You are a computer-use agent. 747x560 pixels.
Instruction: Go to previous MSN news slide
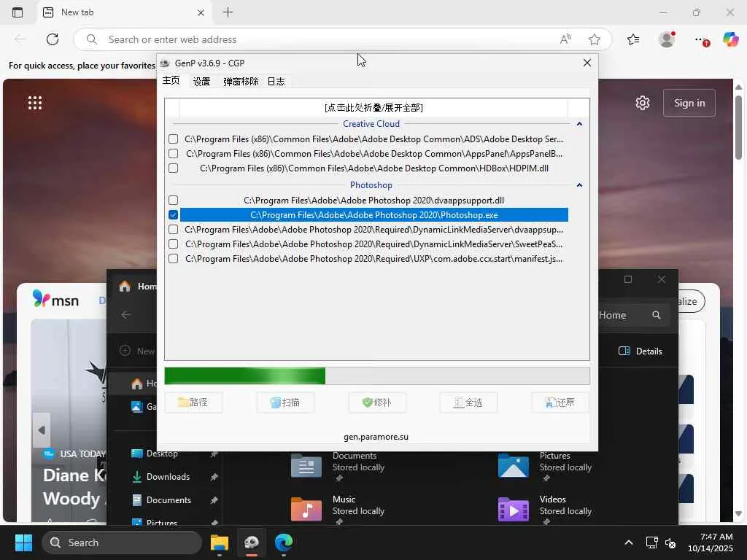point(42,430)
